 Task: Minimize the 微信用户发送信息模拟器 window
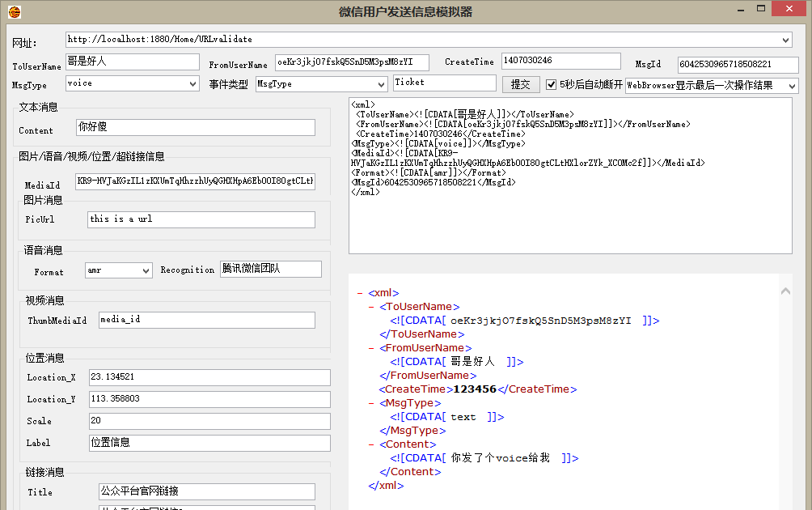[x=741, y=10]
